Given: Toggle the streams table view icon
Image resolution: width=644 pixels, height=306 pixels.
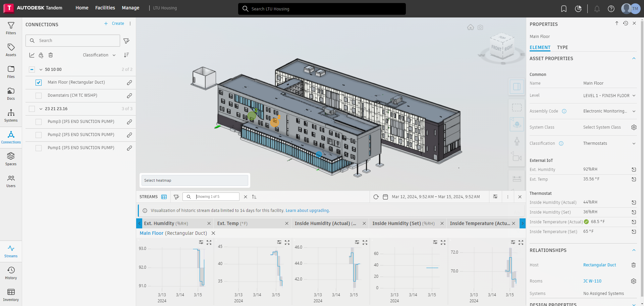Looking at the screenshot, I should click(x=164, y=197).
